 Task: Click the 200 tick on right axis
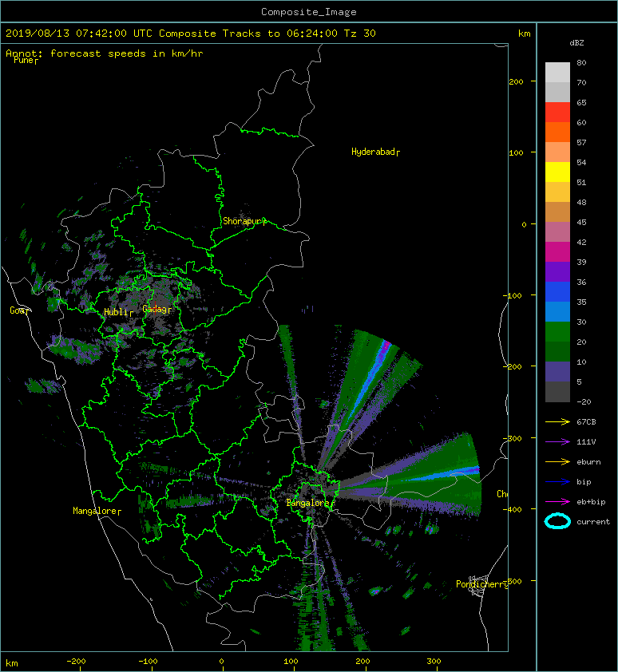coord(516,82)
